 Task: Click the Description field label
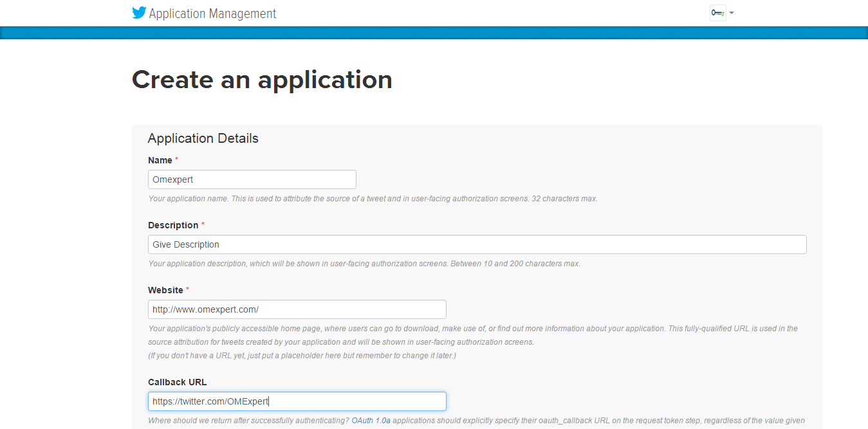[x=173, y=225]
